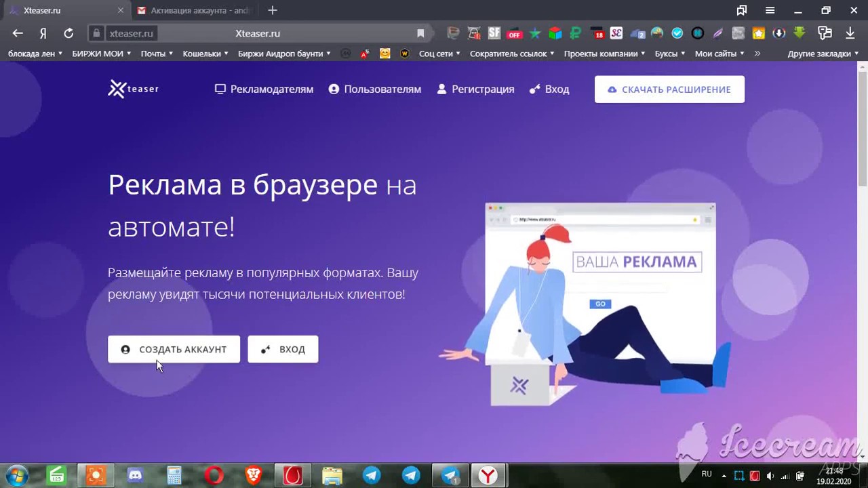
Task: Launch Brave browser from the taskbar
Action: pyautogui.click(x=253, y=475)
